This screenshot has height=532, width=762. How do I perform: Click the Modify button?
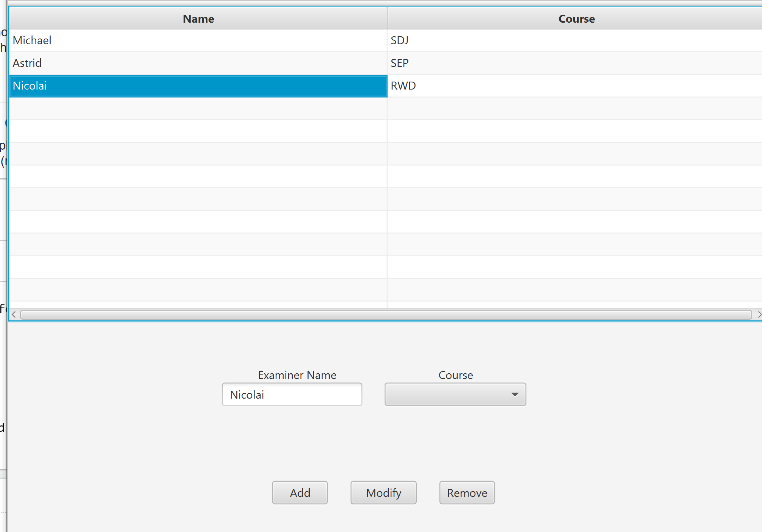[383, 493]
